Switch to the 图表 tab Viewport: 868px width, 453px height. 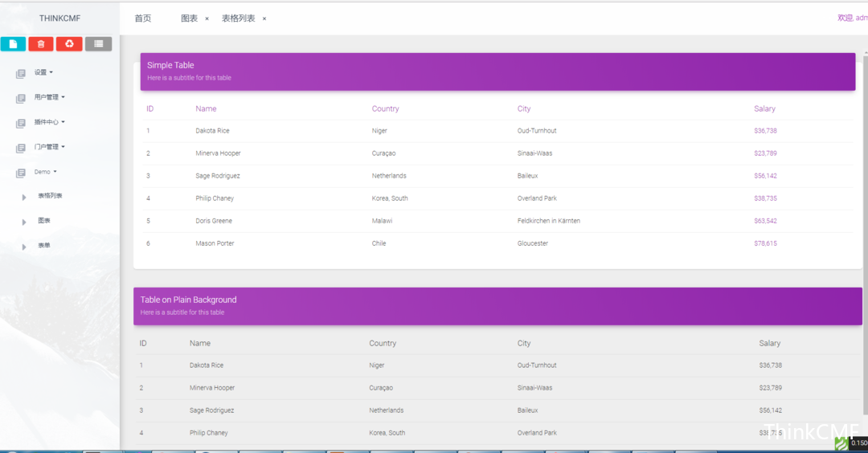(189, 18)
